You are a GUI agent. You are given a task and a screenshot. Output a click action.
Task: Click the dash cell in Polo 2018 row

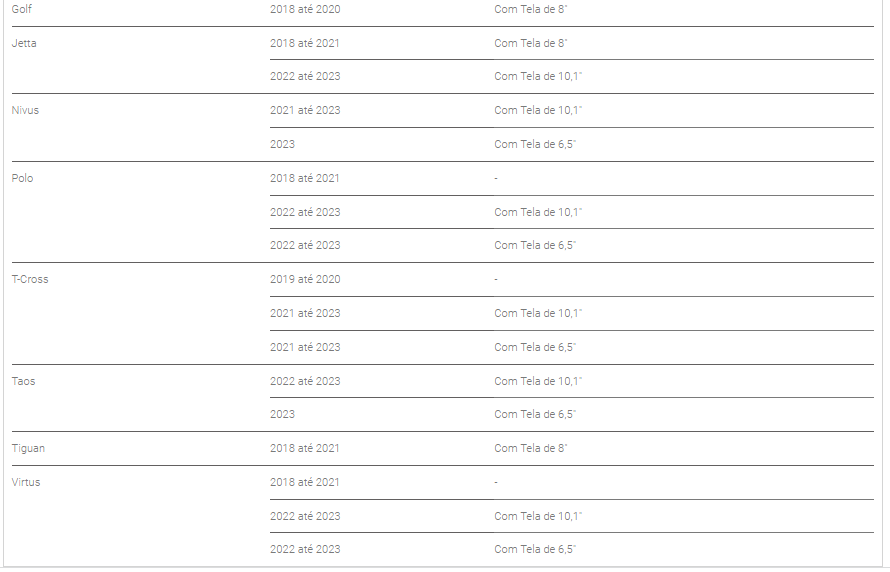coord(496,178)
